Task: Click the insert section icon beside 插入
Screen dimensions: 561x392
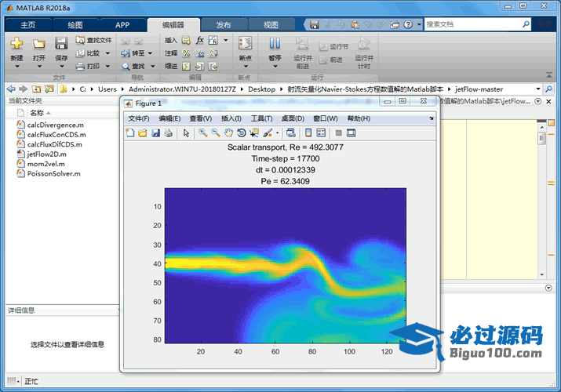Action: coord(186,40)
